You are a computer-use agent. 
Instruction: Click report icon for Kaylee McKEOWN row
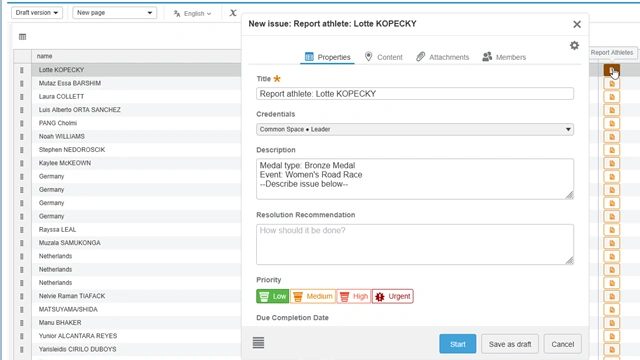(x=611, y=163)
